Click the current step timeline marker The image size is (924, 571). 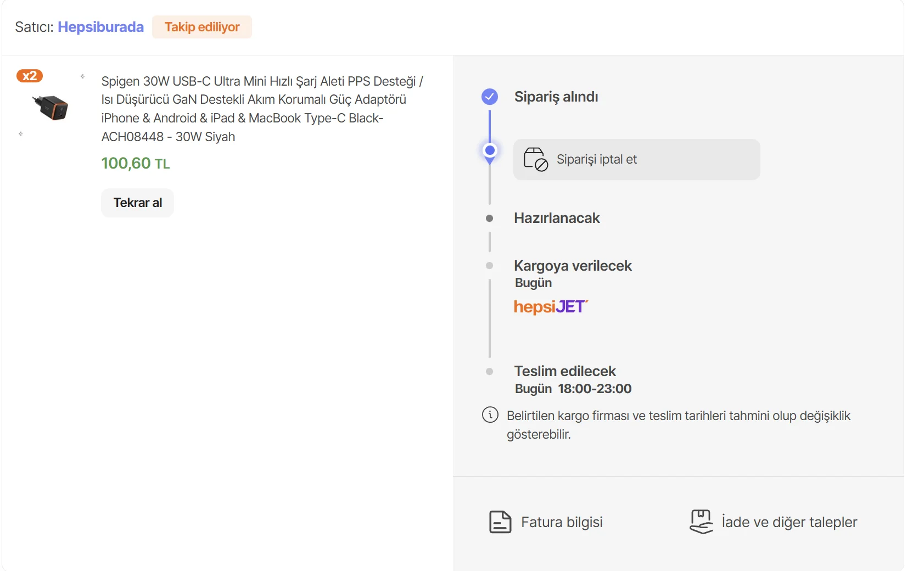point(490,150)
